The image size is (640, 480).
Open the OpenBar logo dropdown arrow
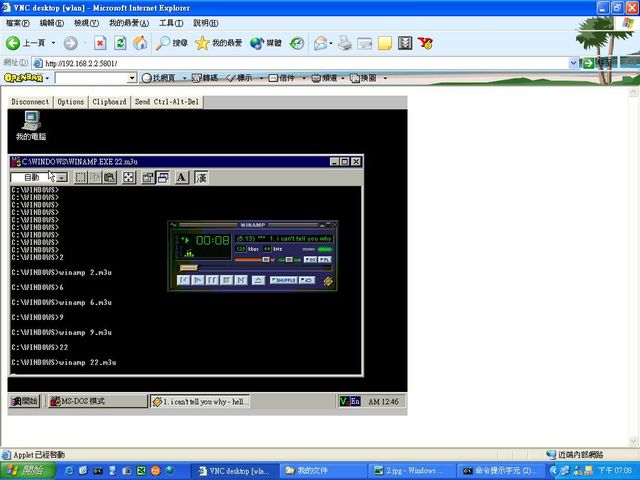pos(47,78)
